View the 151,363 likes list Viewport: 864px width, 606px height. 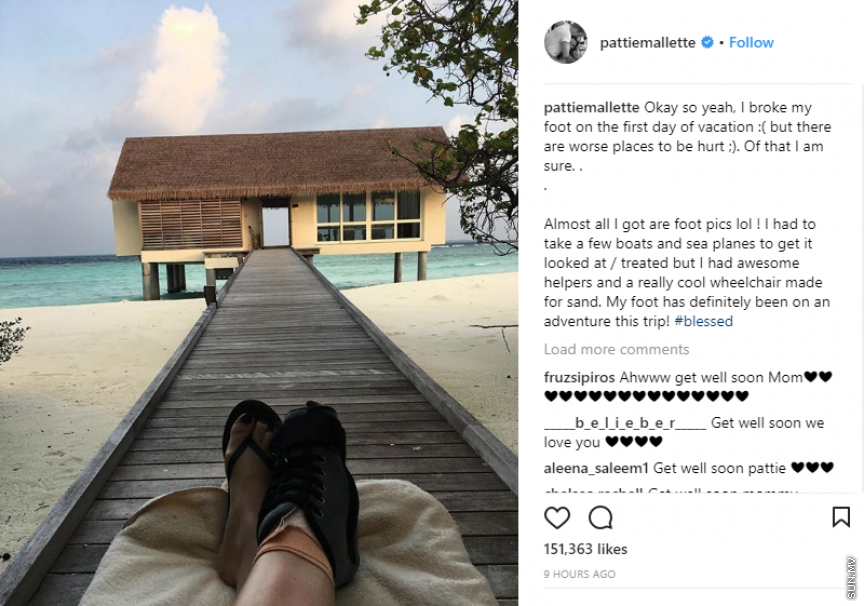[585, 549]
